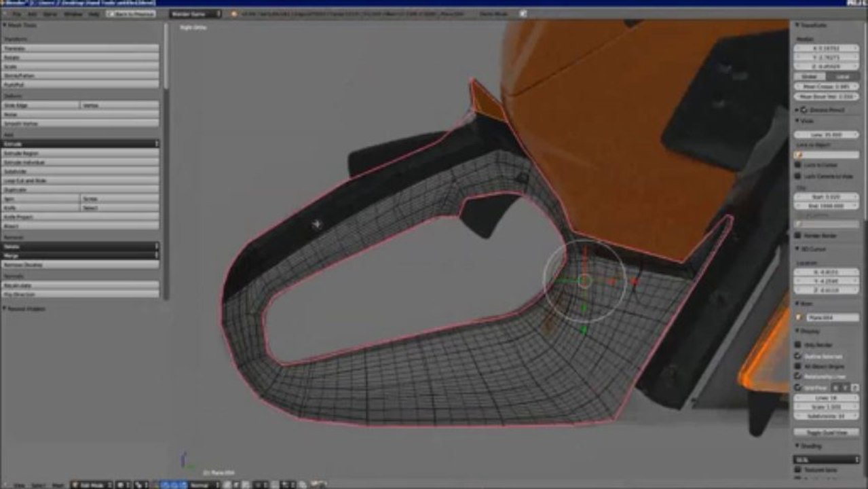Toggle the Grid Floor checkbox

pos(799,387)
